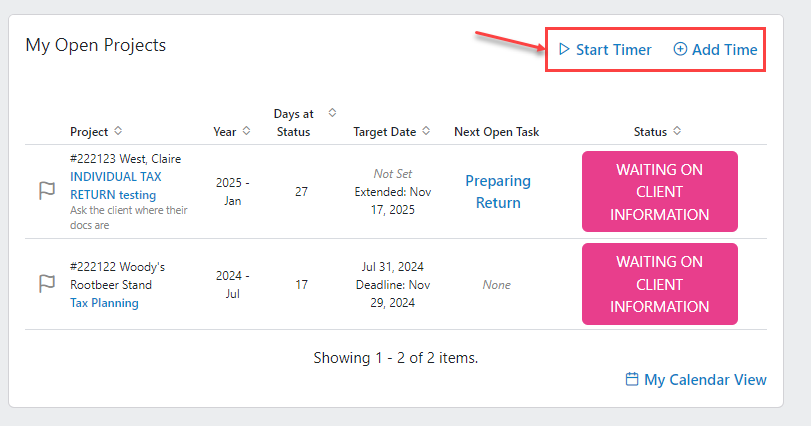Click the Add Time text link

click(x=725, y=50)
